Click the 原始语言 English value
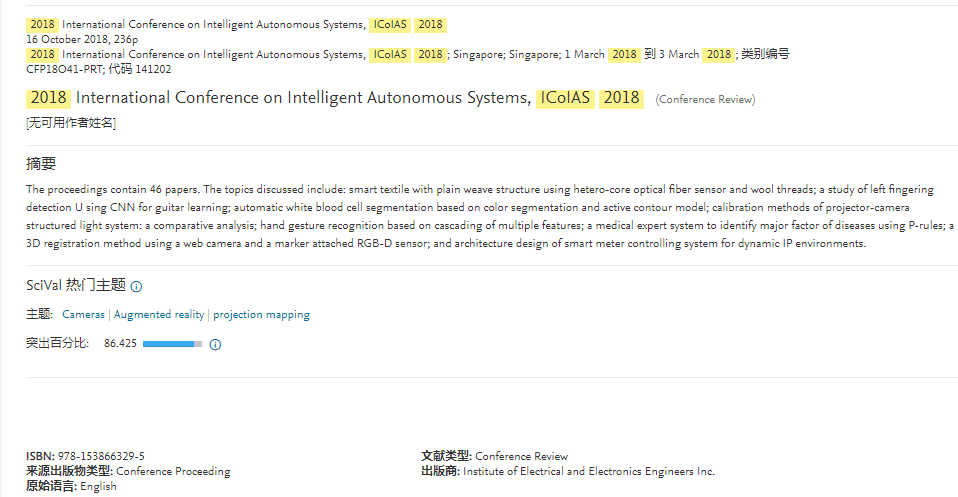Image resolution: width=958 pixels, height=497 pixels. pos(98,486)
